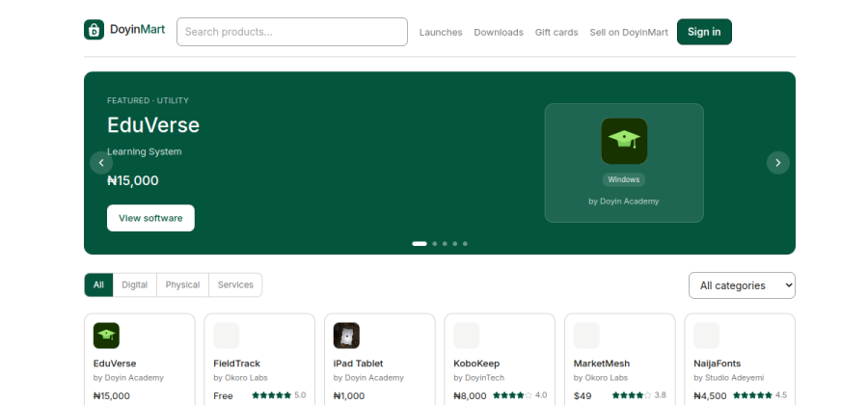Open the MarketMesh card title
This screenshot has width=868, height=405.
[x=602, y=364]
